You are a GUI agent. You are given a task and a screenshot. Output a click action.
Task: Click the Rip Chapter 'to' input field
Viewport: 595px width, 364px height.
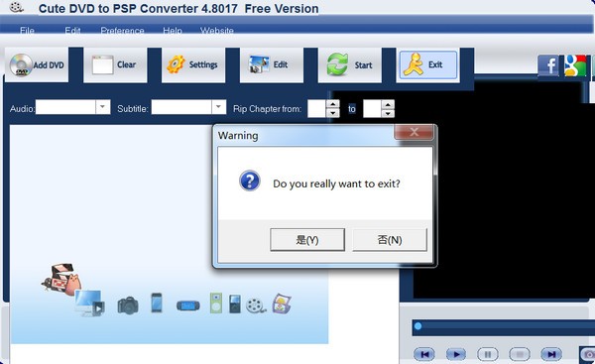coord(372,108)
